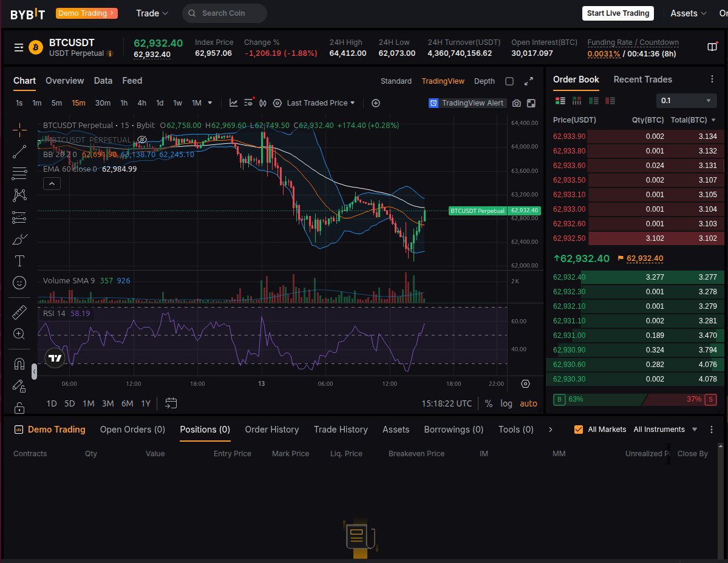Open the Assets dropdown menu
Screen dimensions: 728x563
688,13
